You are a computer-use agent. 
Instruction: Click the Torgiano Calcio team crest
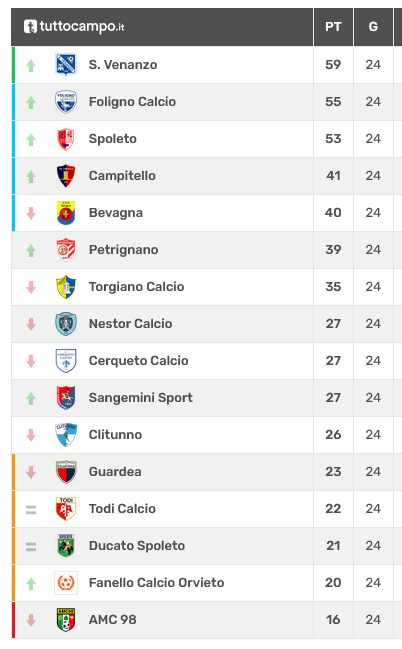tap(66, 287)
